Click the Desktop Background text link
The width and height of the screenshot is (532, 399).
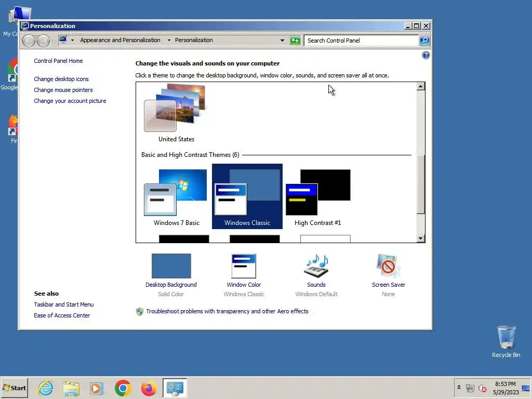click(171, 285)
